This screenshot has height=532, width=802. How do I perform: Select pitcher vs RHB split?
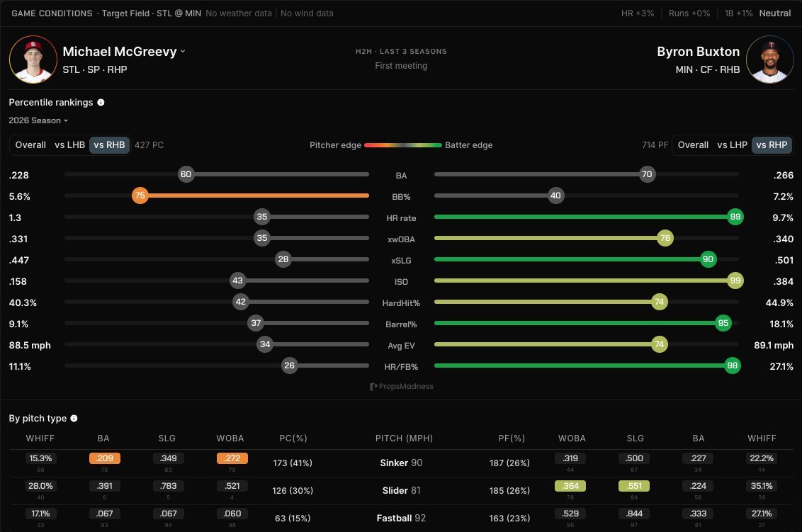[x=109, y=145]
